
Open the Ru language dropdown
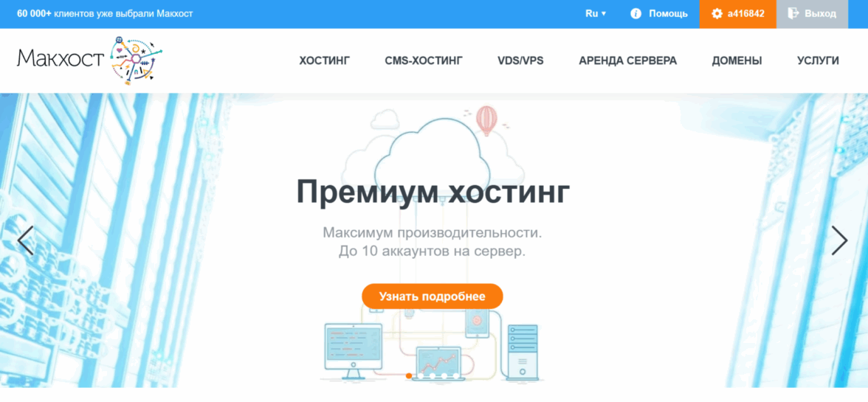coord(596,14)
